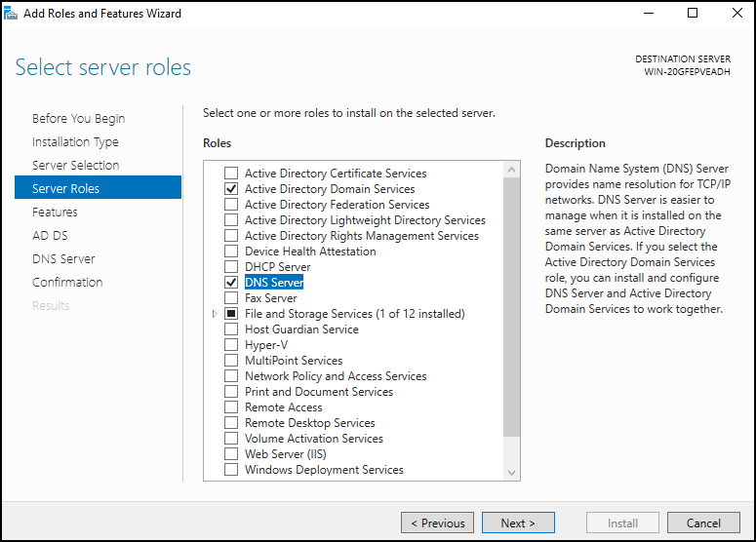Check Windows Deployment Services checkbox

(x=231, y=469)
